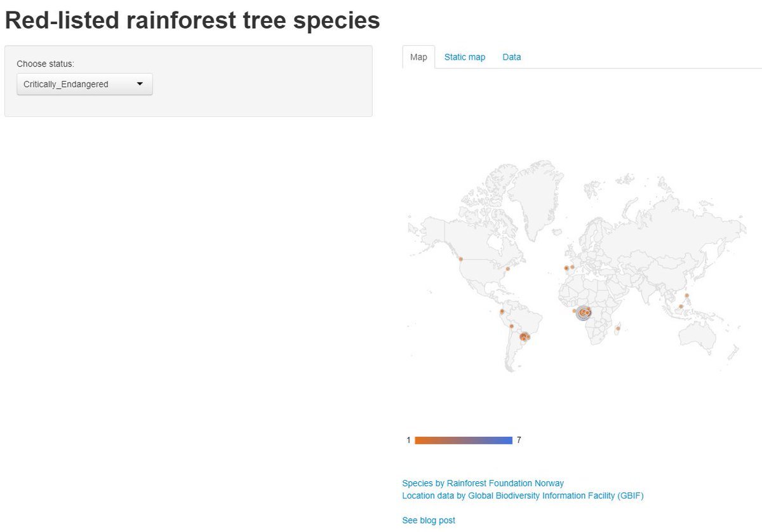Open the Choose status dropdown
762x532 pixels.
point(84,84)
